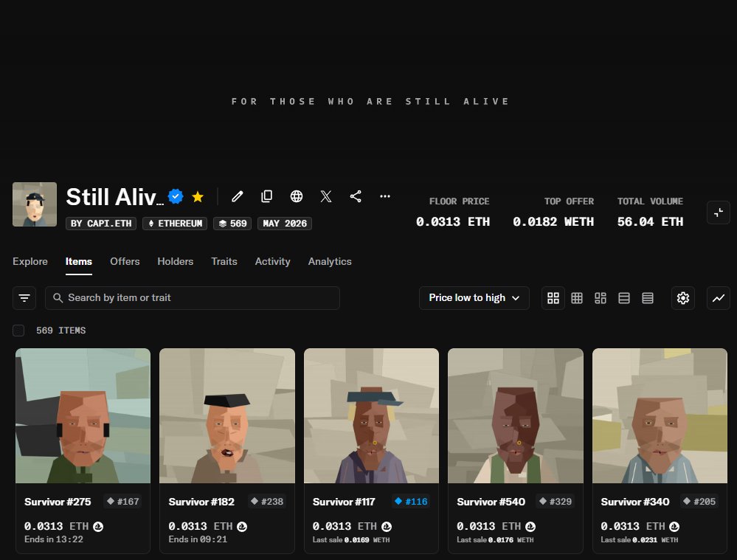
Task: Switch to large grid view
Action: point(553,298)
